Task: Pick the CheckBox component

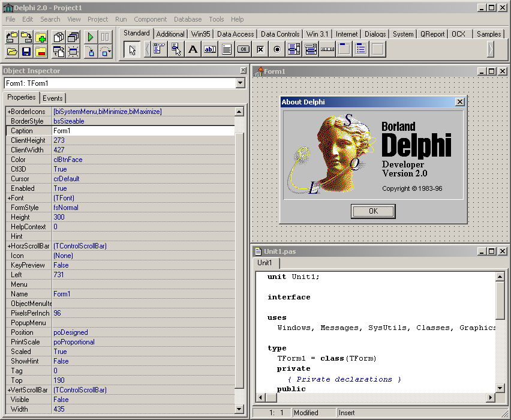Action: click(260, 49)
